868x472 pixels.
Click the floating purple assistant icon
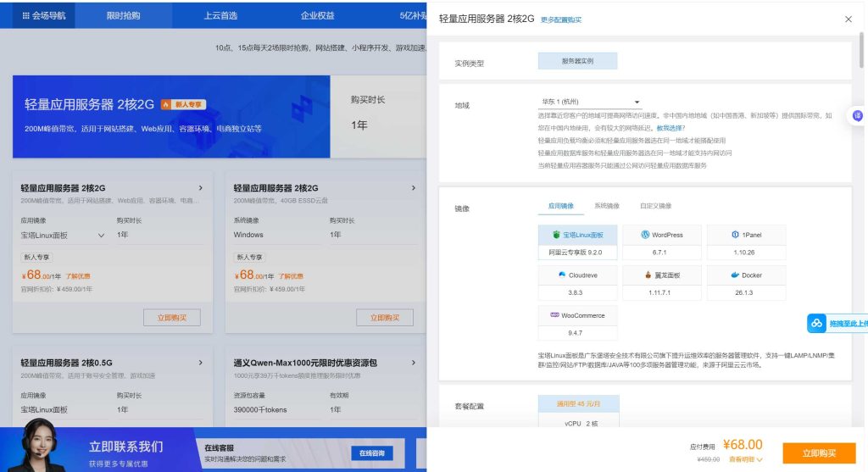857,116
